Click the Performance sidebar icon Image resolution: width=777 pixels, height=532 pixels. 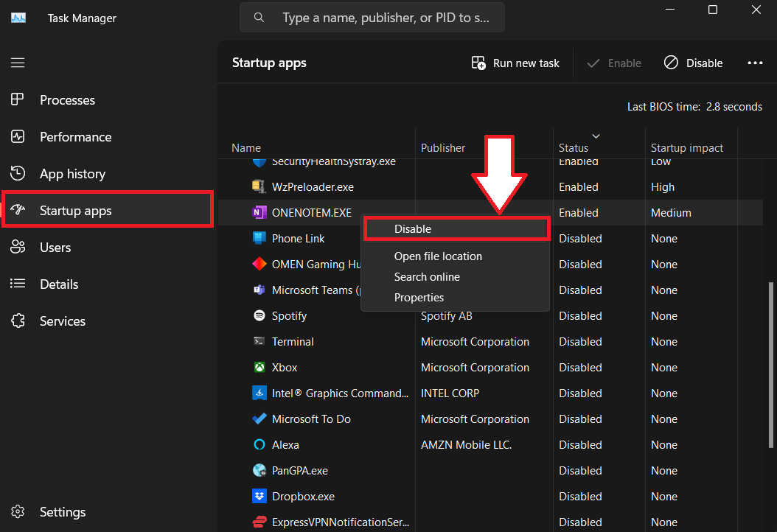tap(18, 136)
